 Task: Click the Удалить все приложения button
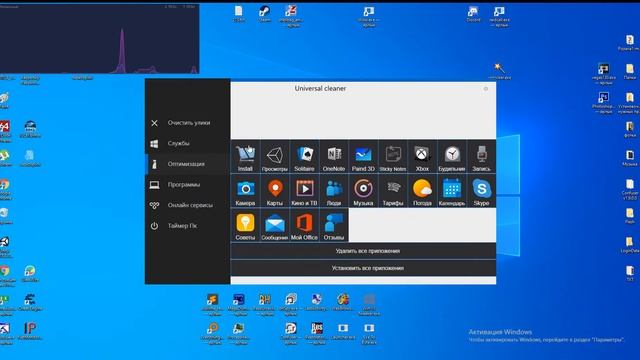click(363, 251)
